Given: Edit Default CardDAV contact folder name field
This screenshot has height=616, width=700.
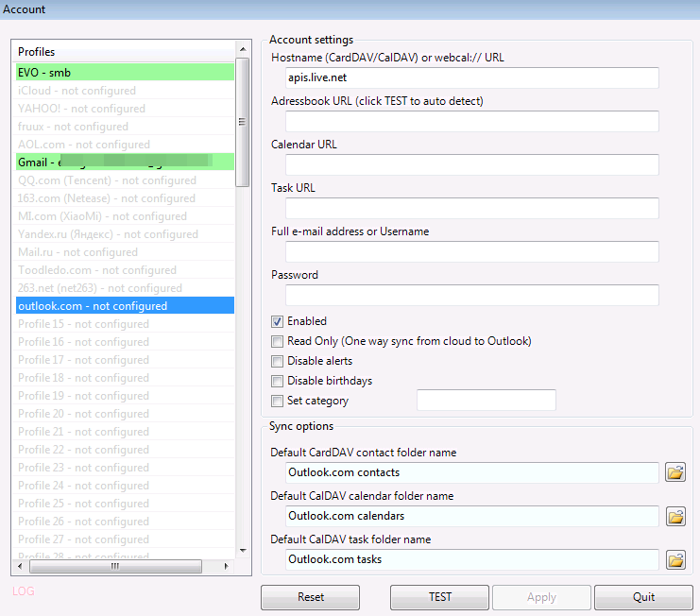Looking at the screenshot, I should coord(472,472).
